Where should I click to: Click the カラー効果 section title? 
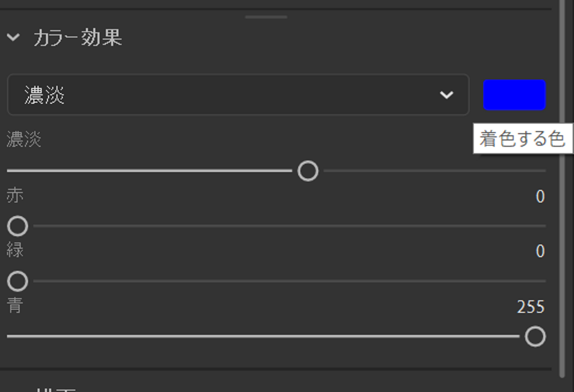click(x=78, y=38)
